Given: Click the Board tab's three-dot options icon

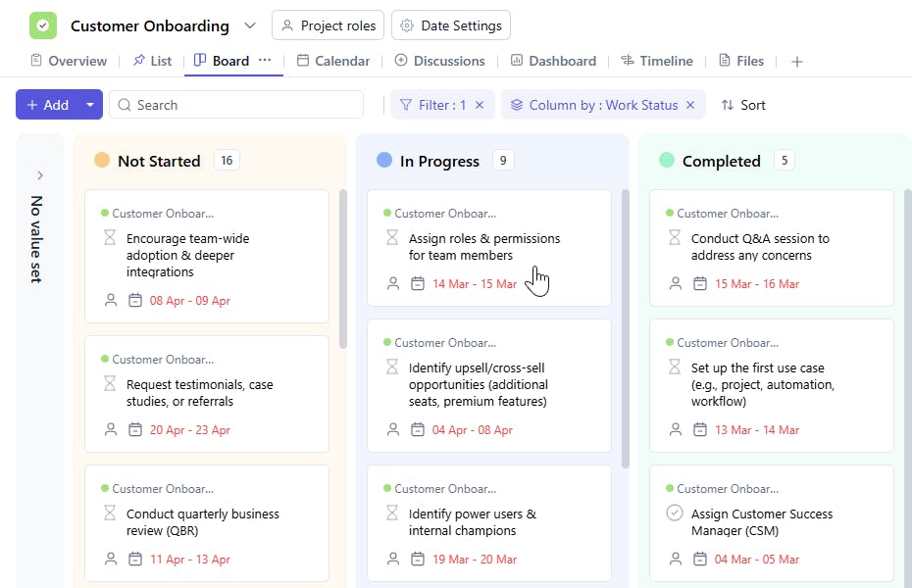Looking at the screenshot, I should point(265,60).
